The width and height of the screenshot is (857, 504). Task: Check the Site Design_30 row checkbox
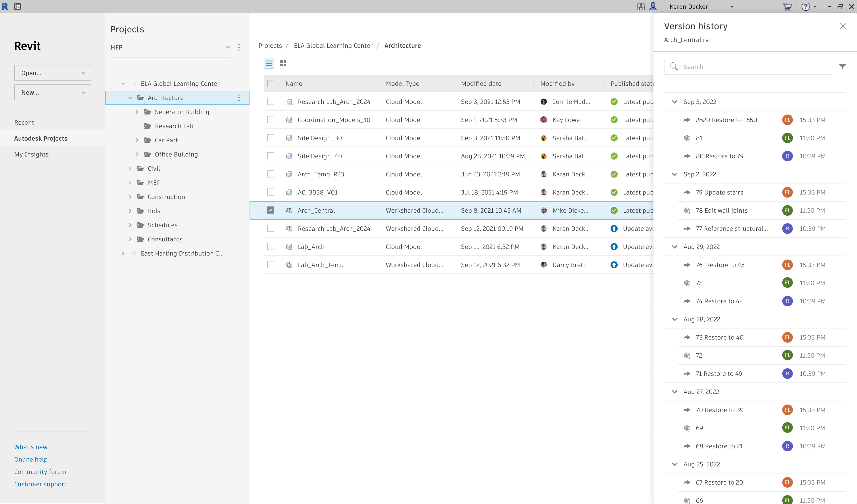pyautogui.click(x=271, y=138)
